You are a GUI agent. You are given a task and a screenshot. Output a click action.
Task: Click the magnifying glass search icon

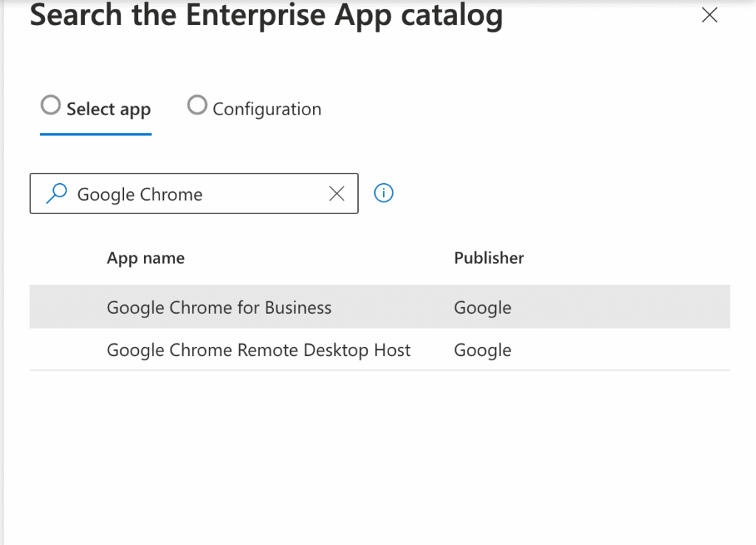tap(55, 193)
